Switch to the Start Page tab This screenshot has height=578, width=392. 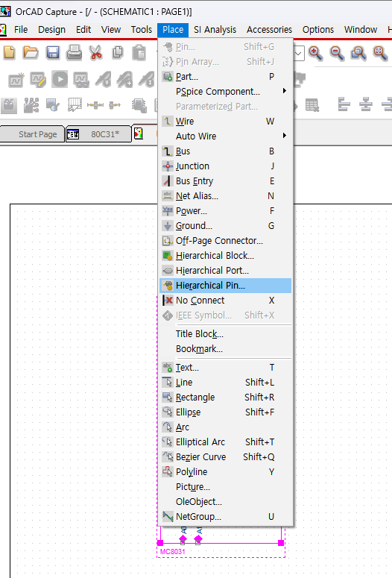(x=33, y=134)
